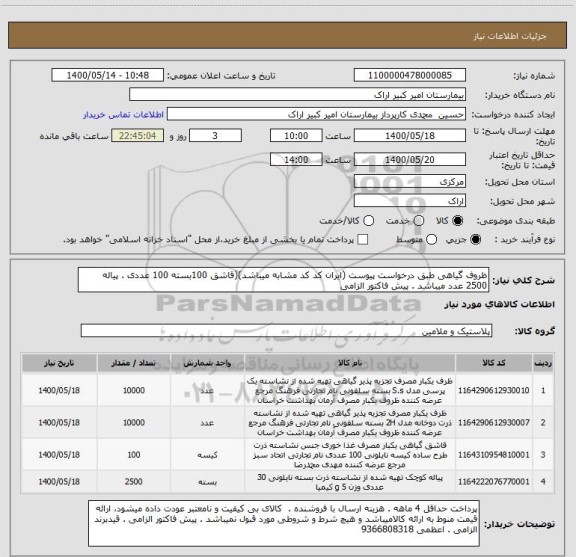Click the deadline time 10:00 field

[x=296, y=136]
